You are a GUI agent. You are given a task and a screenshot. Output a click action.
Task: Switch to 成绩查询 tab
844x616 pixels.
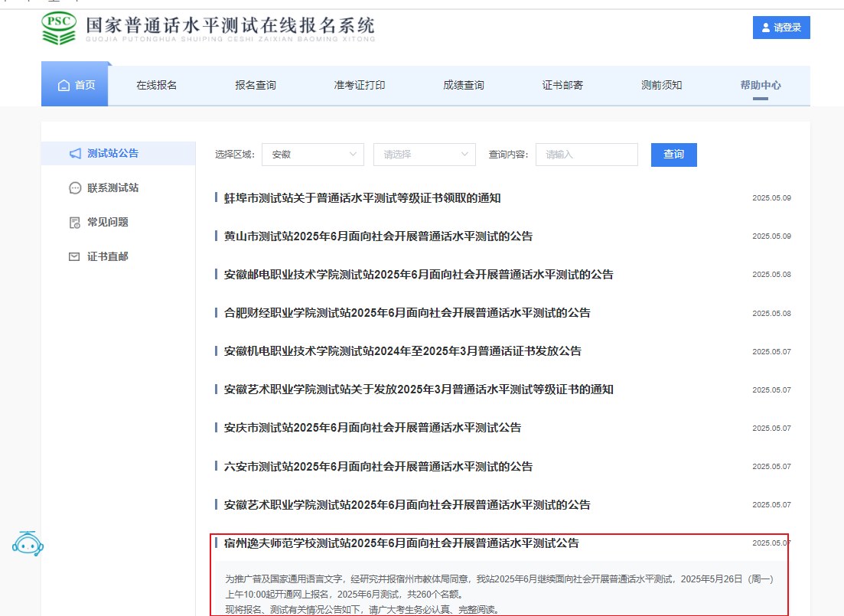[464, 85]
